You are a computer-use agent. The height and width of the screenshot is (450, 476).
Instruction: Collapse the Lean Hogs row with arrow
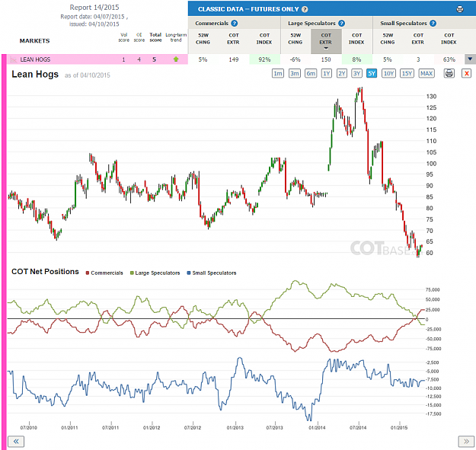click(x=470, y=59)
